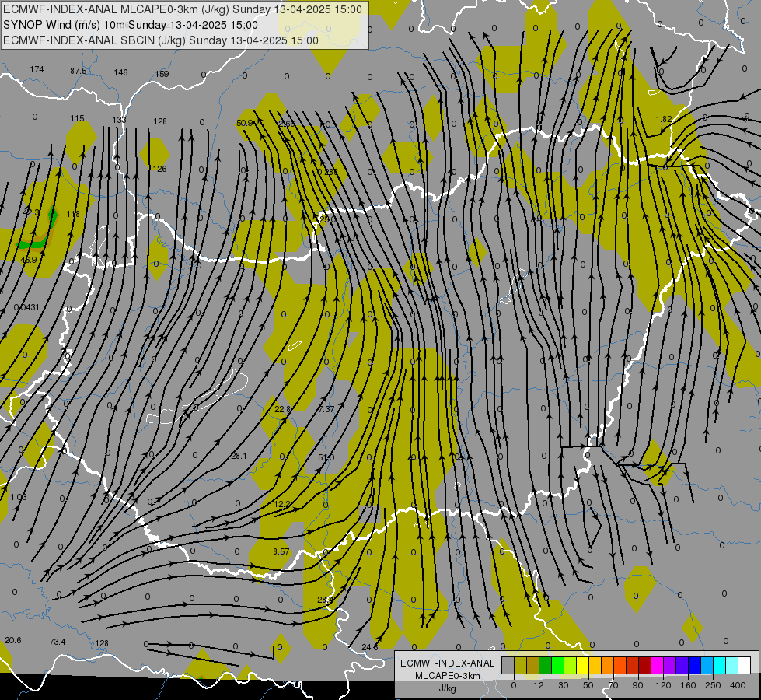Click the legend title MLCAPE0-3km
The width and height of the screenshot is (761, 700).
pos(448,676)
